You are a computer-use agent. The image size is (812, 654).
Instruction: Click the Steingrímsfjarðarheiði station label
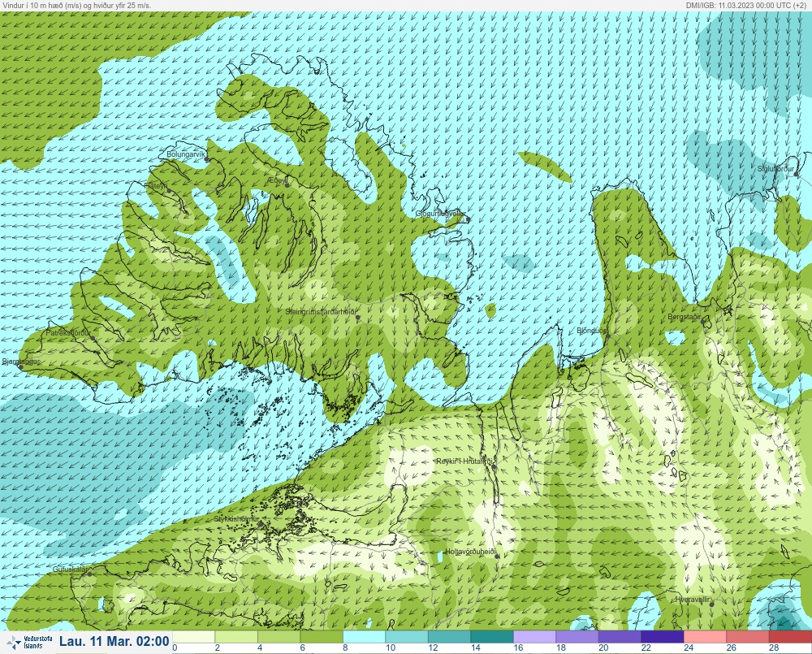coord(321,312)
